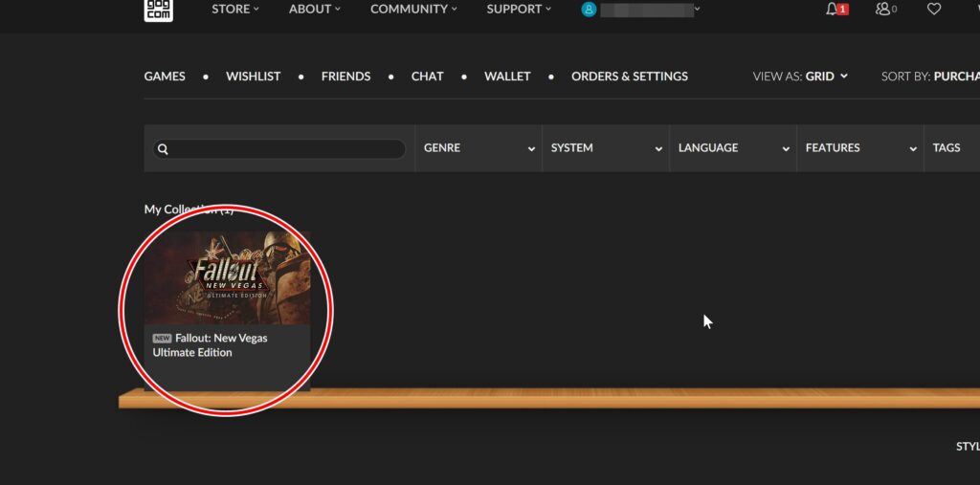Expand the FEATURES filter dropdown
Screen dimensions: 980x485
859,148
